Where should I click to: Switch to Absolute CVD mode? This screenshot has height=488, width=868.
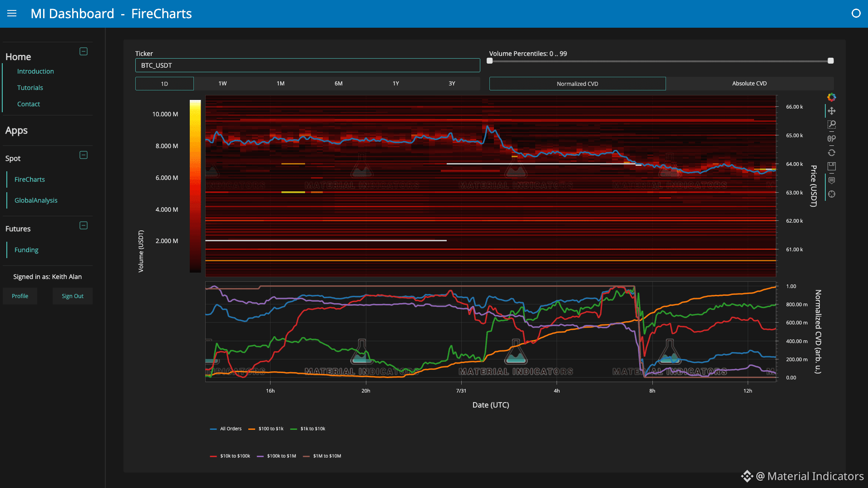pyautogui.click(x=750, y=84)
